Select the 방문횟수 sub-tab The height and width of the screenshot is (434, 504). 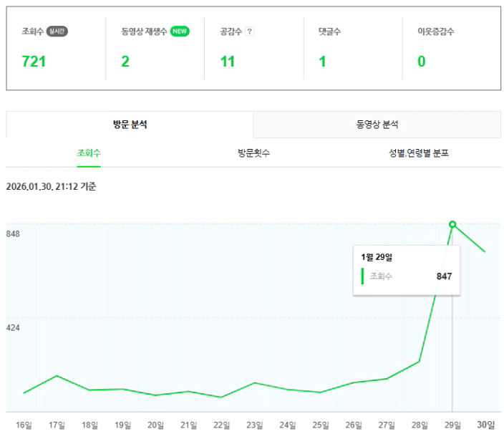[253, 153]
